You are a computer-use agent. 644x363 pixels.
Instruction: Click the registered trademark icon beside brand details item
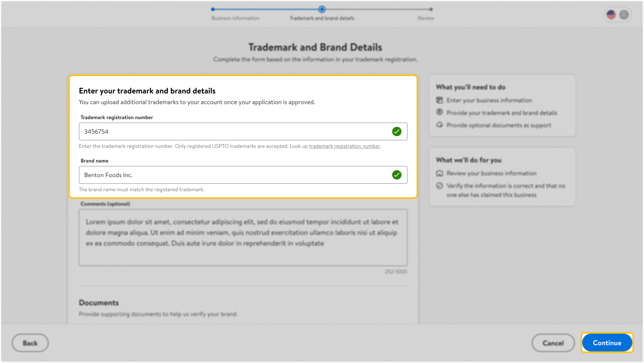pos(440,113)
